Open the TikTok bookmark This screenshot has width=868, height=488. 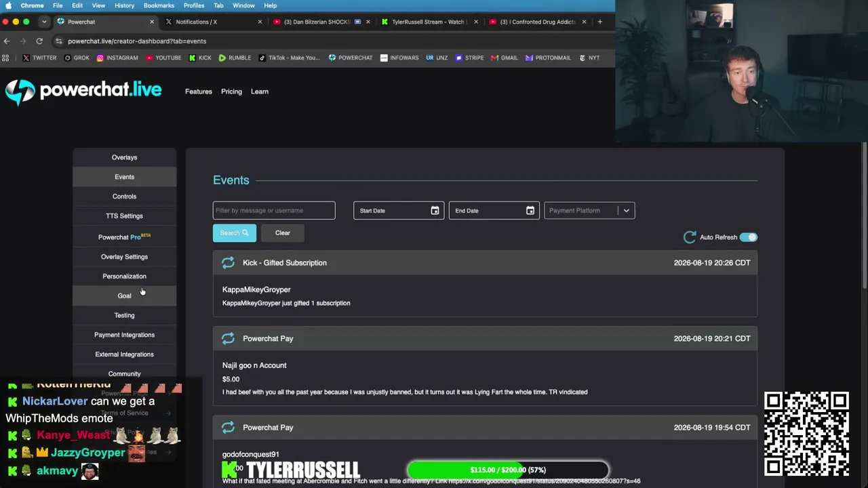click(289, 58)
